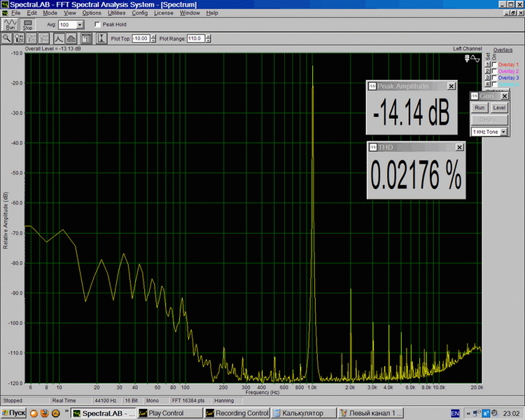Viewport: 525px width, 420px height.
Task: Open the Config menu
Action: pyautogui.click(x=139, y=13)
